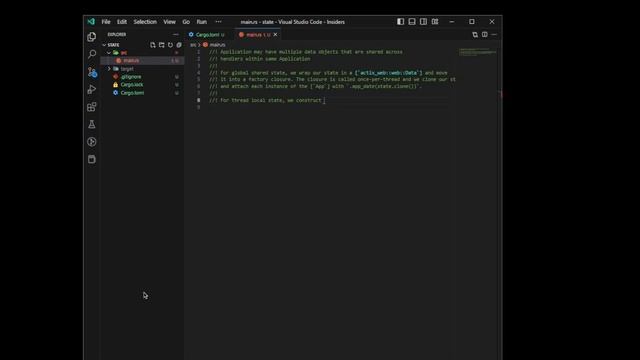Expand the target folder
640x360 pixels.
pyautogui.click(x=109, y=69)
